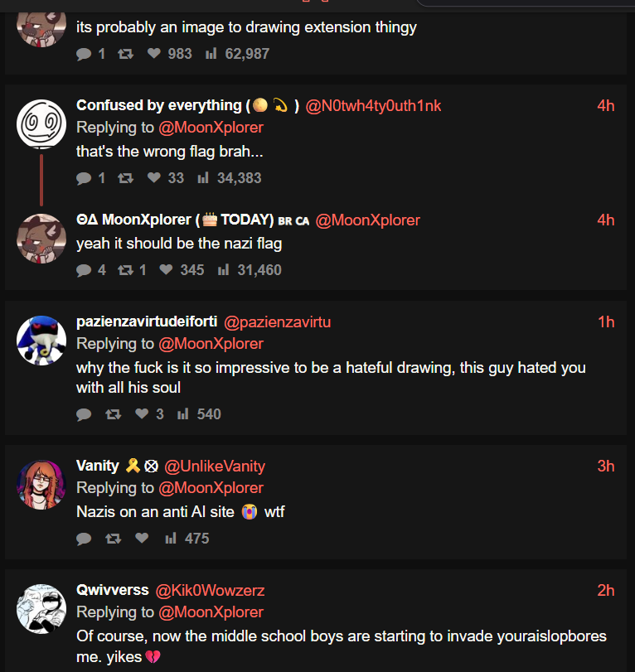Click Qwivverss profile avatar
Image resolution: width=635 pixels, height=672 pixels.
(x=41, y=609)
